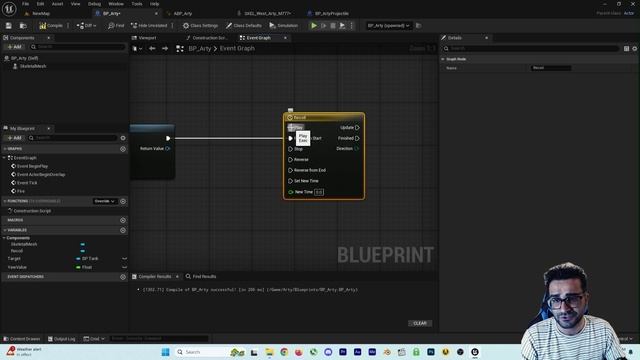Open the Edit menu
Image resolution: width=640 pixels, height=360 pixels.
coord(40,4)
